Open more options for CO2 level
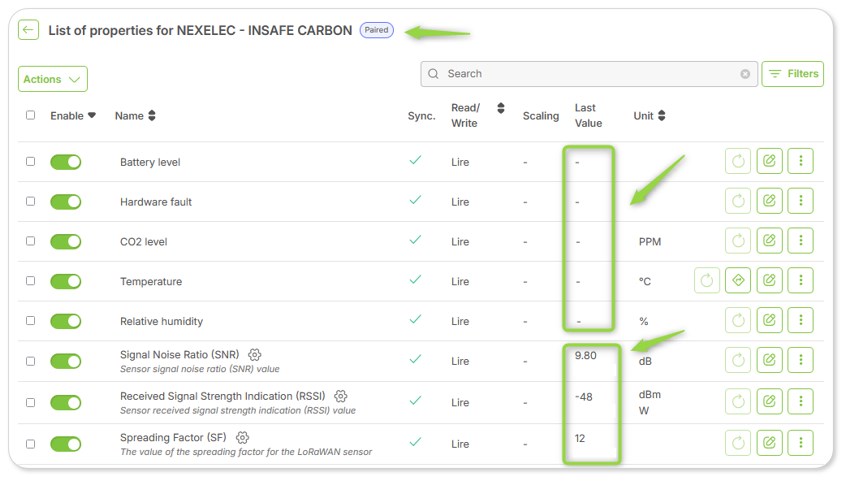 tap(800, 241)
